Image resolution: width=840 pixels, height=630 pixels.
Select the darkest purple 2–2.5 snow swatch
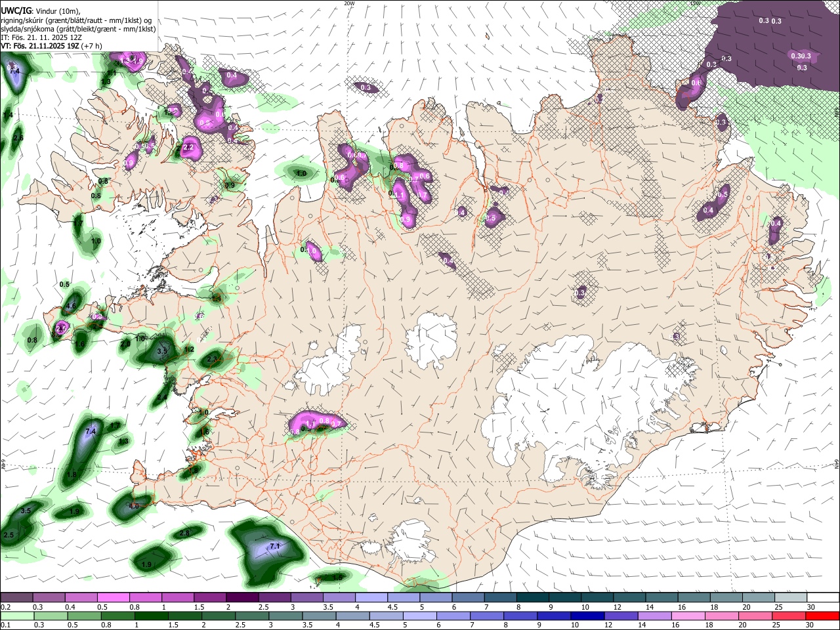click(242, 598)
